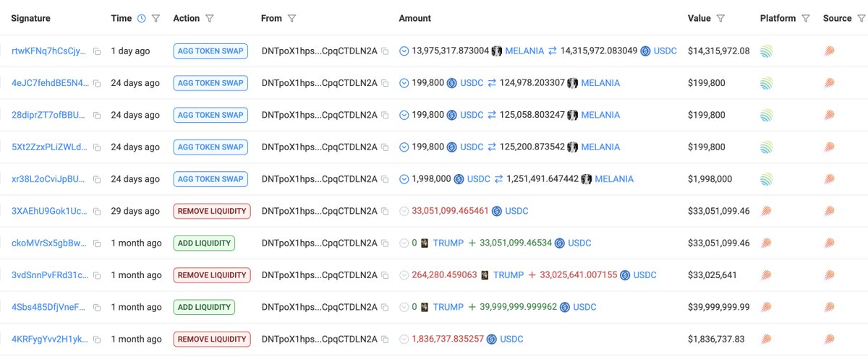Click the ADD LIQUIDITY badge for ckoMVrSx5gbBw

coord(204,243)
